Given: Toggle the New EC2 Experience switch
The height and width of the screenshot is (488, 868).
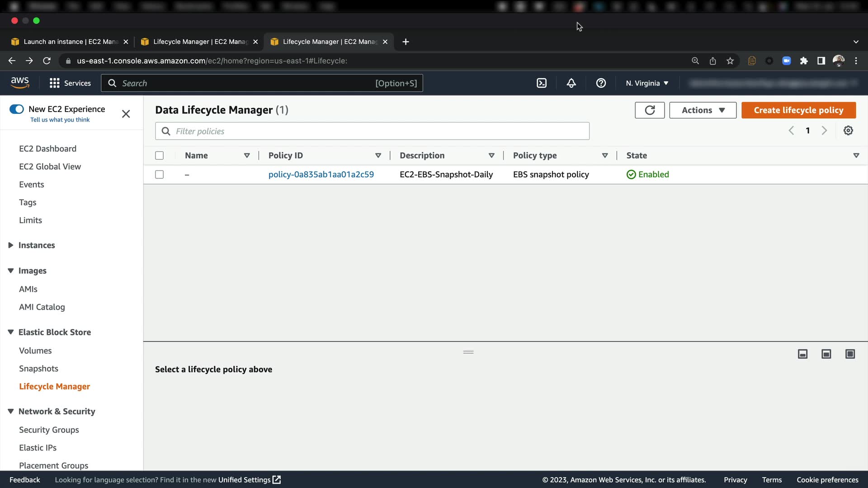Looking at the screenshot, I should coord(17,109).
